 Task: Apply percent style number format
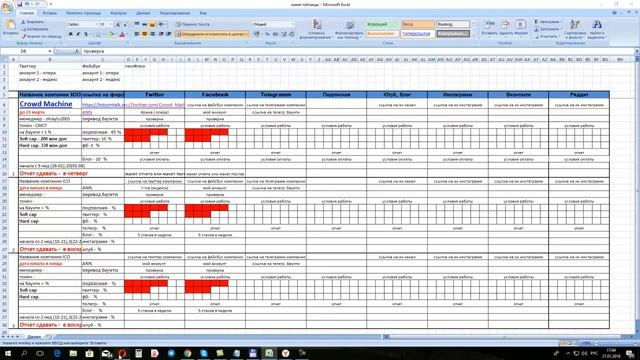tap(267, 34)
